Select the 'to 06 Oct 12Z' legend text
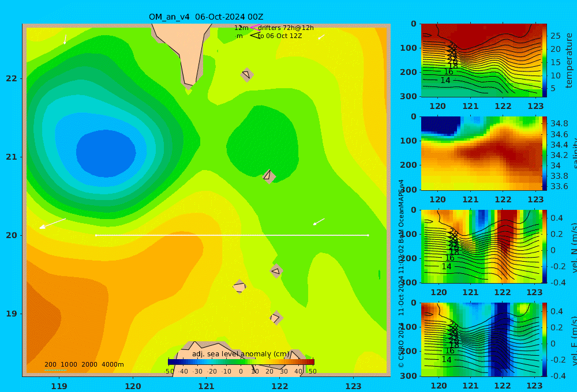The image size is (577, 392). 280,36
